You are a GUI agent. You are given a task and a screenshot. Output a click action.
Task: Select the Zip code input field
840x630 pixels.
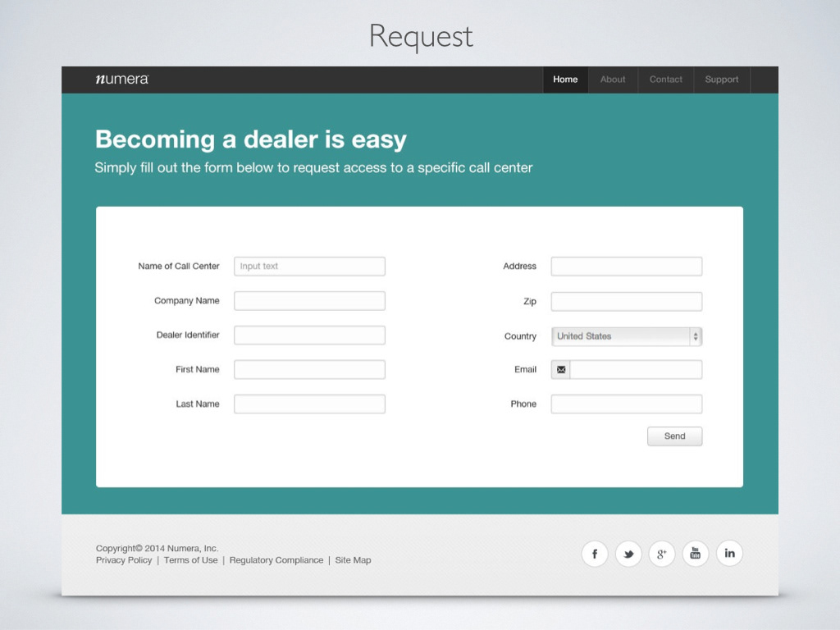coord(626,302)
